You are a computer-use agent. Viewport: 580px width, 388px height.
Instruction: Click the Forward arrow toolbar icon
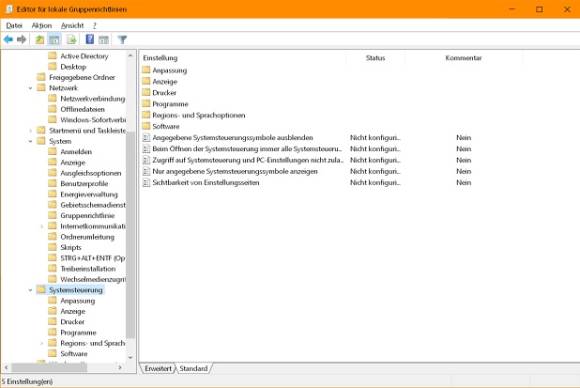click(22, 39)
